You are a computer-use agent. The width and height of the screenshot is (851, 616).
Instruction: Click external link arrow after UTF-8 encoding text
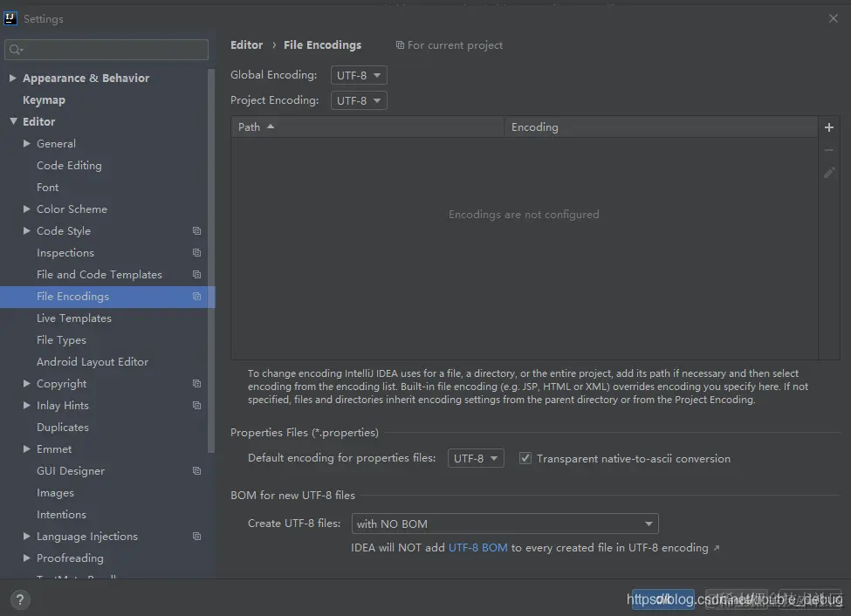click(717, 548)
